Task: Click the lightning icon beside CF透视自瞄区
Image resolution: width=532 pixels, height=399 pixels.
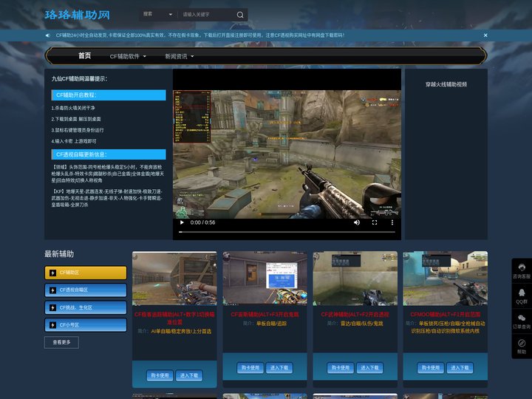Action: [x=52, y=290]
